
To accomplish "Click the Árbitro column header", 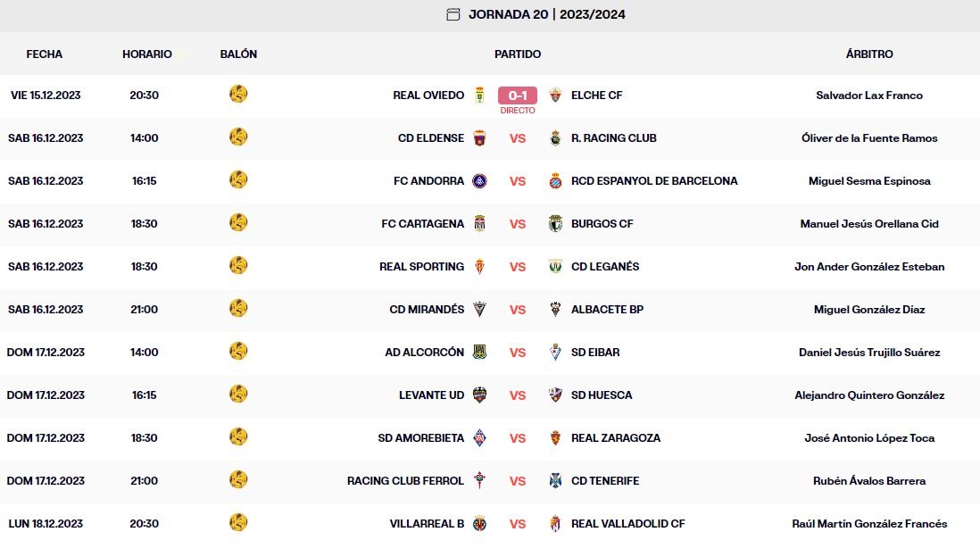I will pos(869,54).
